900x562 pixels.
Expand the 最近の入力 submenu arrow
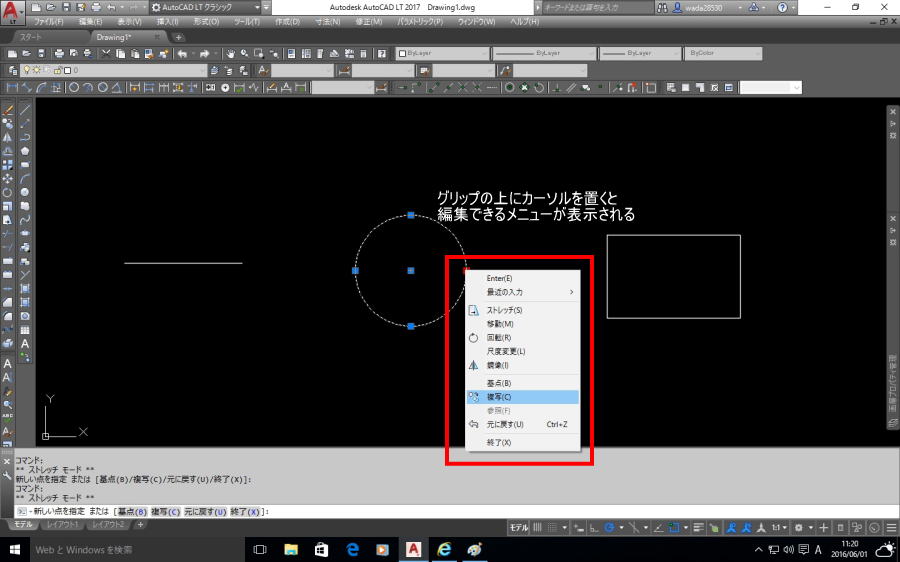[571, 292]
